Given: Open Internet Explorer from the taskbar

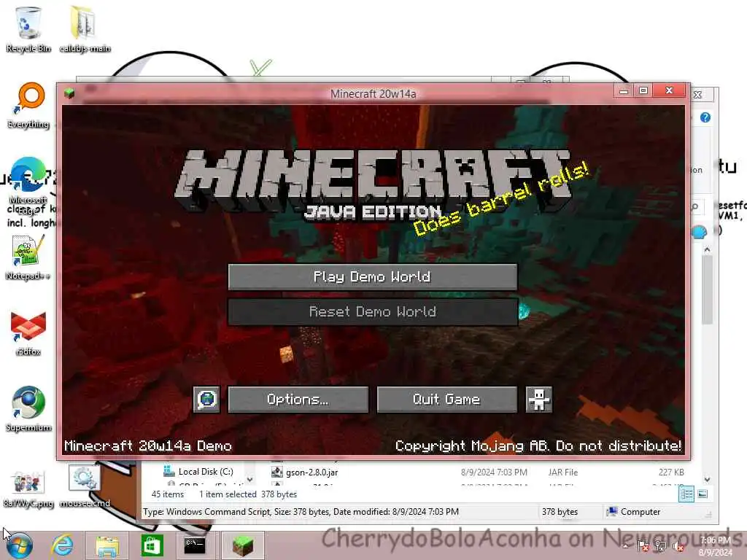Looking at the screenshot, I should tap(63, 545).
